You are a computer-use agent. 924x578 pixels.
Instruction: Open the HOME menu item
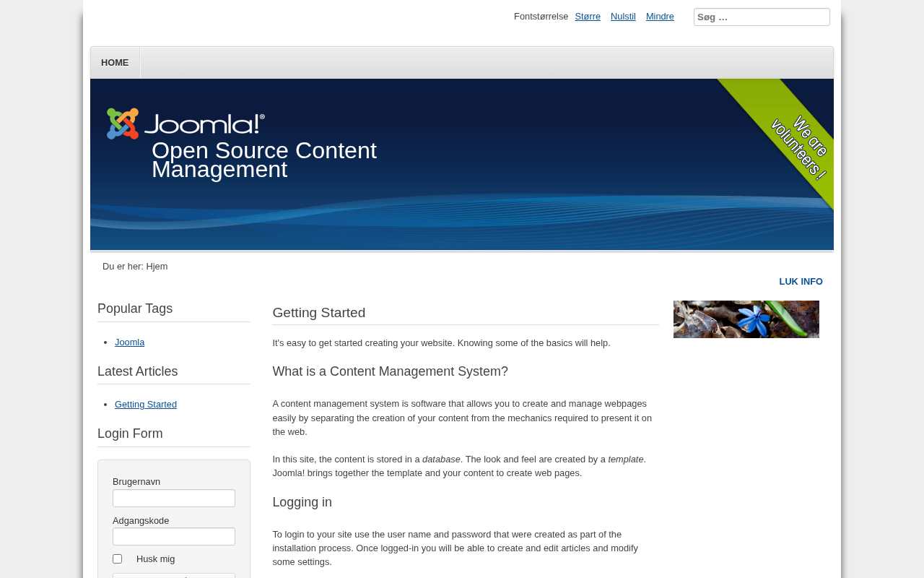click(x=115, y=63)
